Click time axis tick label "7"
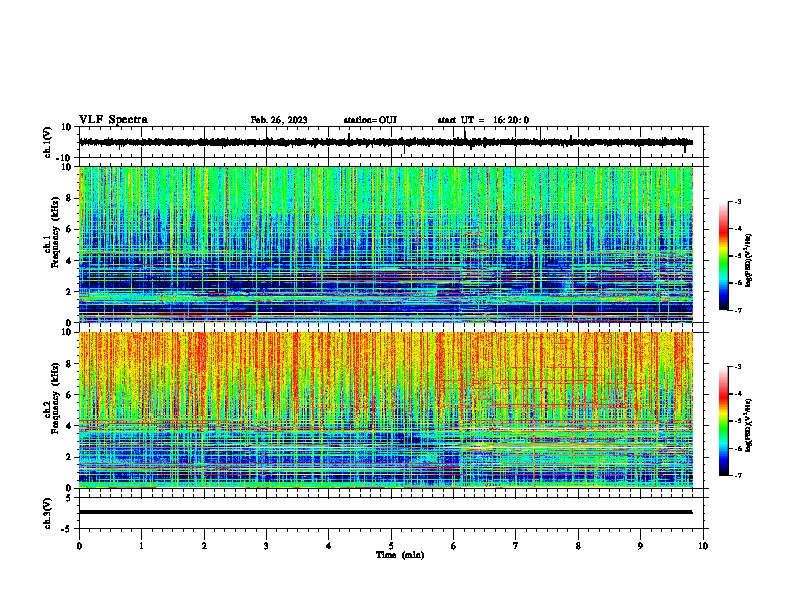The image size is (792, 612). (x=516, y=546)
